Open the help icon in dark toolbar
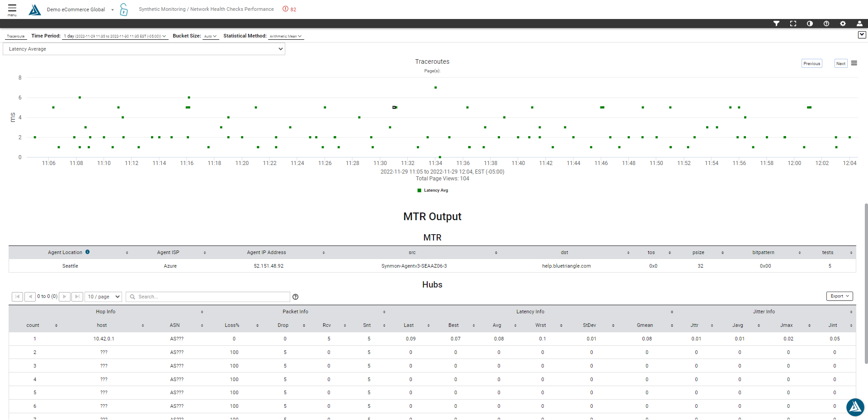The image size is (868, 420). [x=826, y=24]
